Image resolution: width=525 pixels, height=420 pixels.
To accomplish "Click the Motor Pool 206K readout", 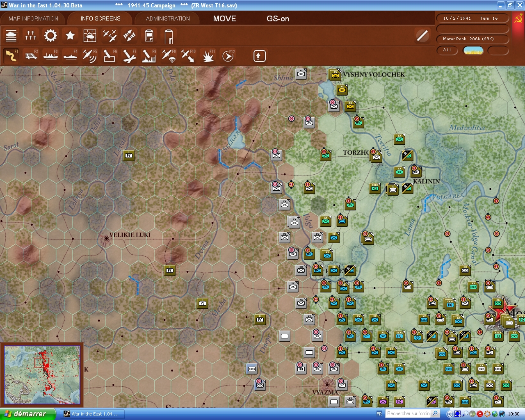I will click(473, 39).
